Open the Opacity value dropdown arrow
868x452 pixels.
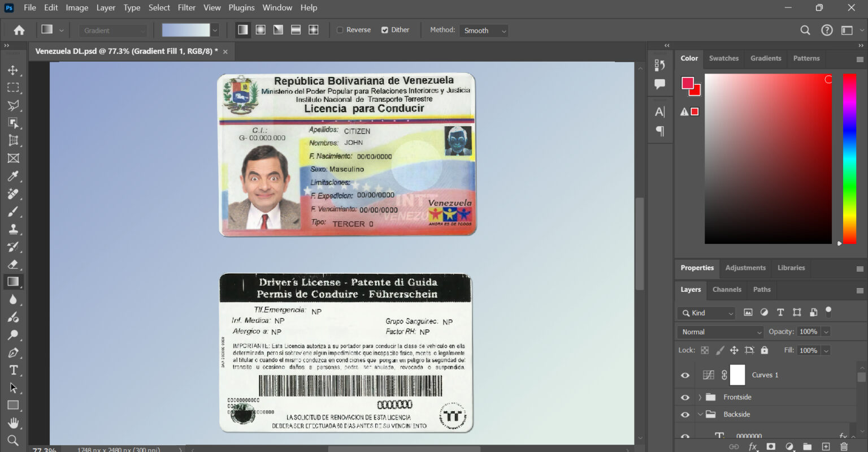[x=826, y=332]
